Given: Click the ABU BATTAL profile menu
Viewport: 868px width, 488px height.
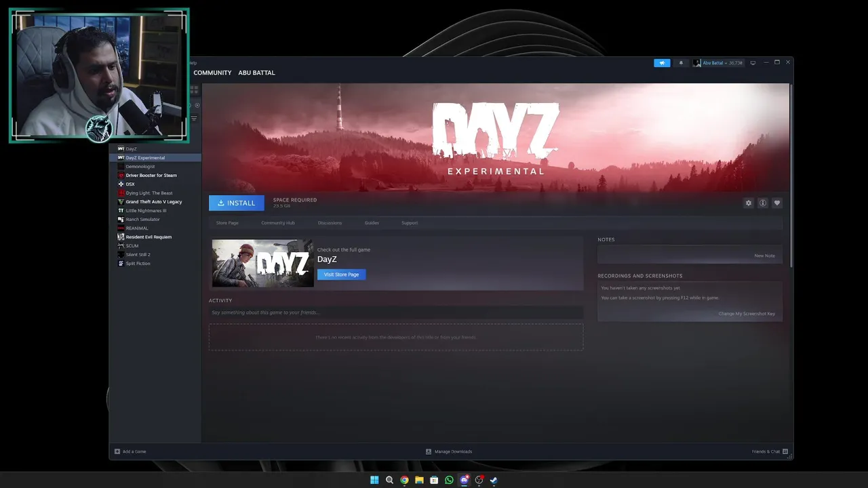Looking at the screenshot, I should [x=256, y=73].
